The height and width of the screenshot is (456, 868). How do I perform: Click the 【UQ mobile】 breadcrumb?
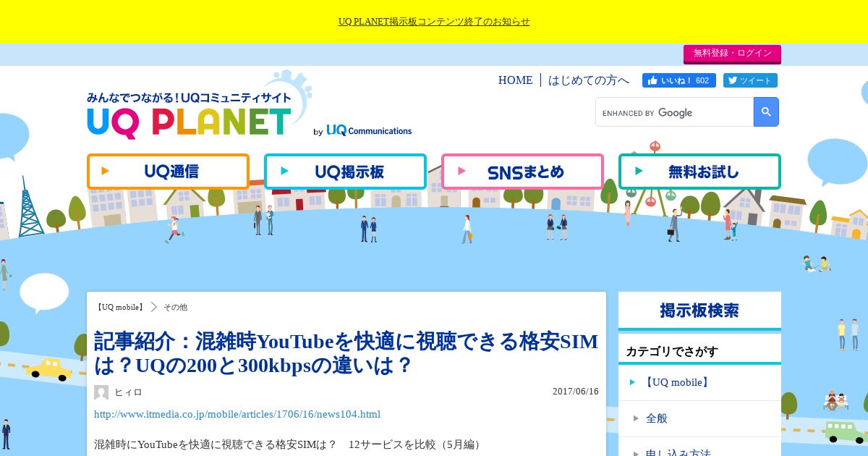point(120,307)
